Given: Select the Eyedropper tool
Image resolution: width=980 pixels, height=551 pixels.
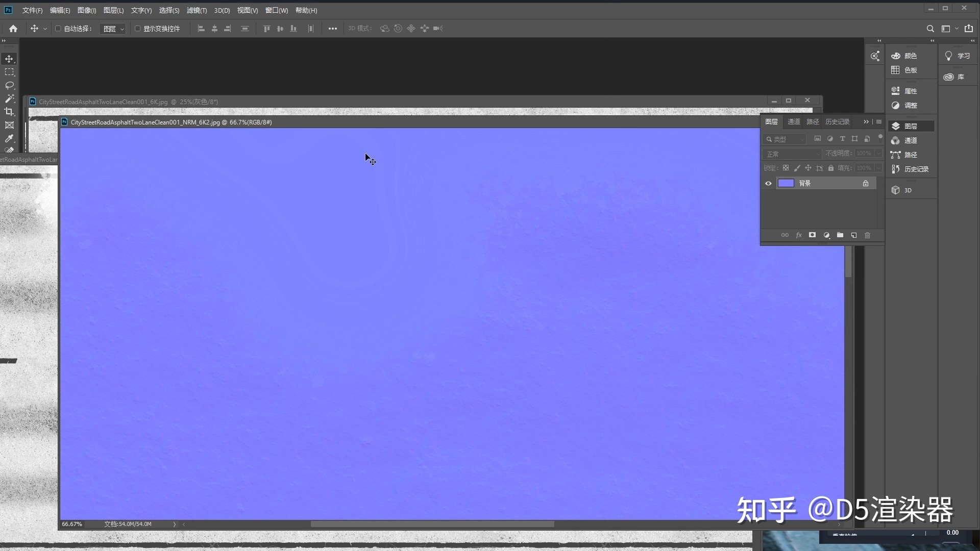Looking at the screenshot, I should (9, 138).
